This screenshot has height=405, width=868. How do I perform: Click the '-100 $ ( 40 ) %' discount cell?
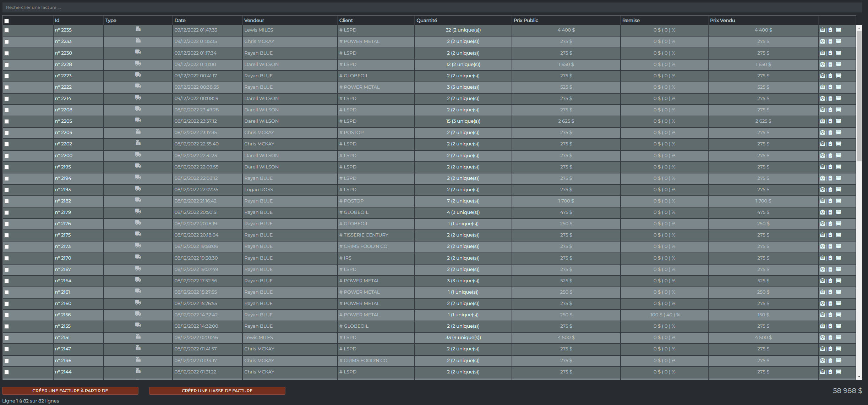(664, 315)
